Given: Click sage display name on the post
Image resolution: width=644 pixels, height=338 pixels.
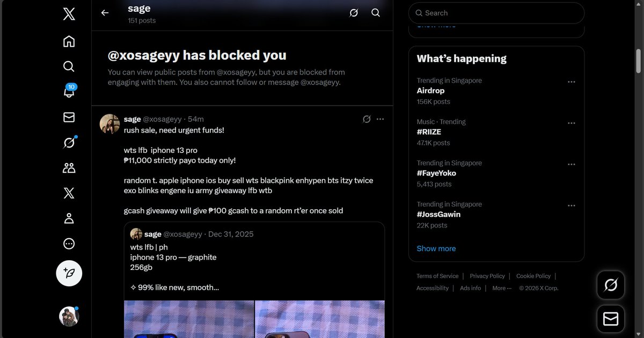Looking at the screenshot, I should 132,119.
